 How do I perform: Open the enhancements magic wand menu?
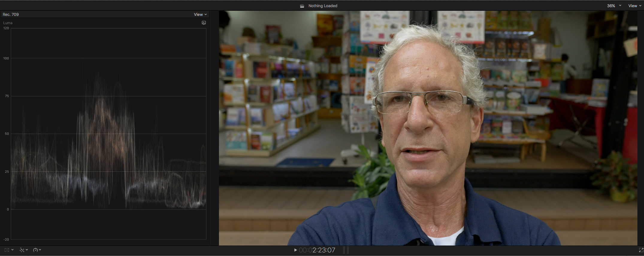[24, 250]
